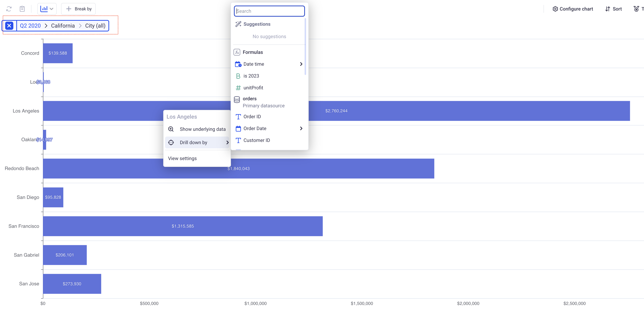This screenshot has width=644, height=309.
Task: Open the Formulas fx section
Action: tap(252, 52)
